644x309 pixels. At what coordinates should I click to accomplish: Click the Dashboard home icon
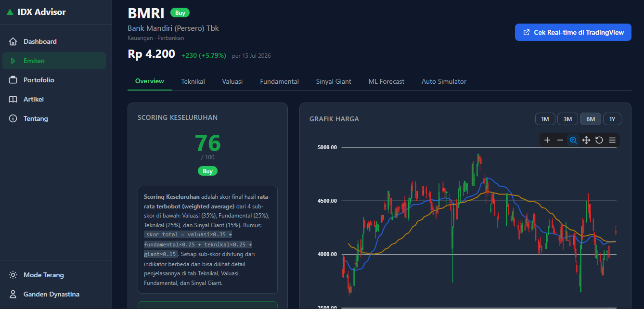(13, 41)
